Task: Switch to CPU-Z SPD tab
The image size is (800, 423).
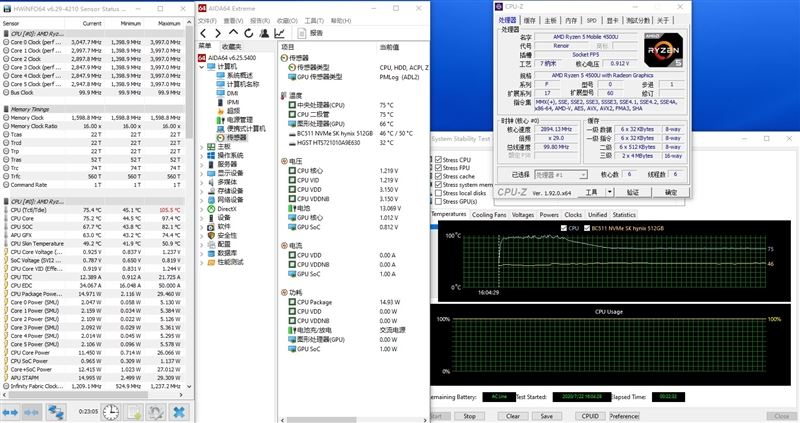Action: pyautogui.click(x=591, y=20)
